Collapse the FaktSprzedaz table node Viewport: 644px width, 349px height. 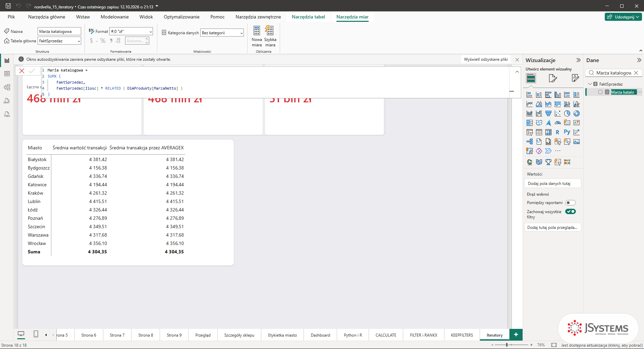pyautogui.click(x=590, y=84)
